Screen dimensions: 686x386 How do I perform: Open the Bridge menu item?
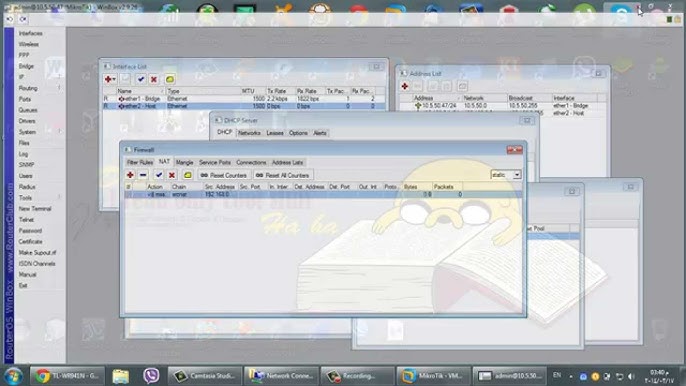(x=26, y=66)
